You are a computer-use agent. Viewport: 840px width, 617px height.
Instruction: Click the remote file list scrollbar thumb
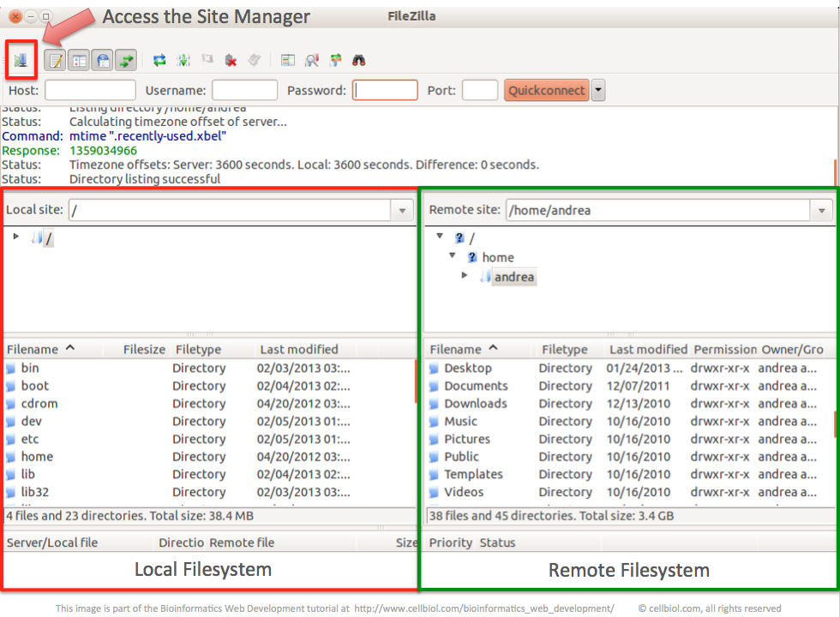[835, 423]
